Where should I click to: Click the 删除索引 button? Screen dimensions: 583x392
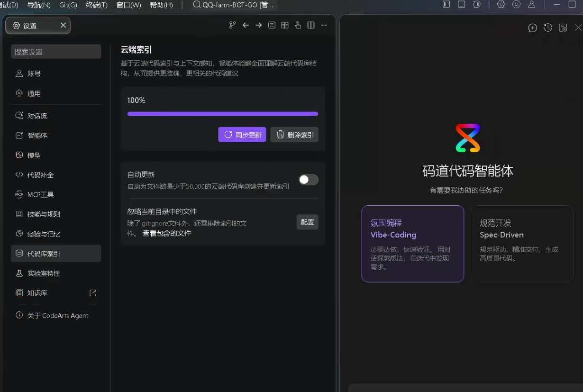click(294, 135)
